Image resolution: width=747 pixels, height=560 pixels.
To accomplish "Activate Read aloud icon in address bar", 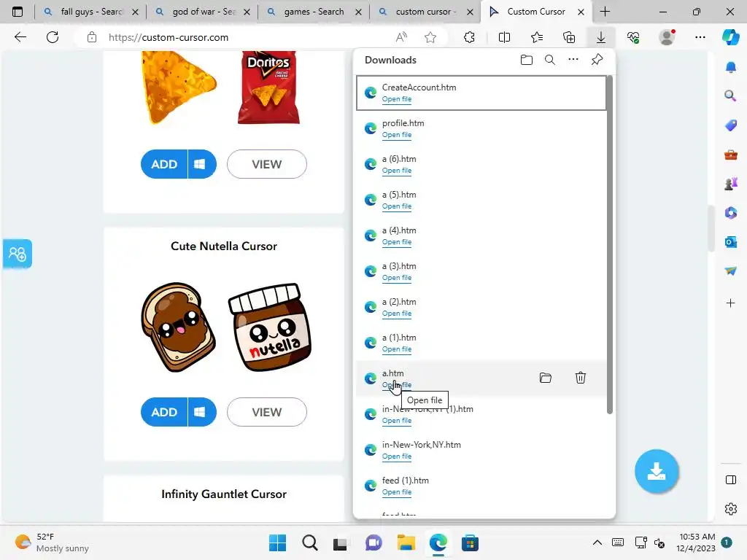I will (402, 37).
